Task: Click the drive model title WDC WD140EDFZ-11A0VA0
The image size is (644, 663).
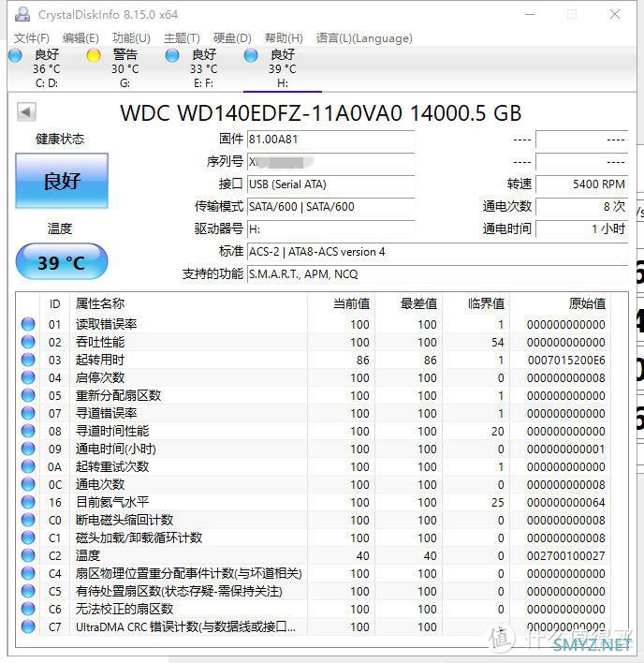Action: tap(261, 113)
